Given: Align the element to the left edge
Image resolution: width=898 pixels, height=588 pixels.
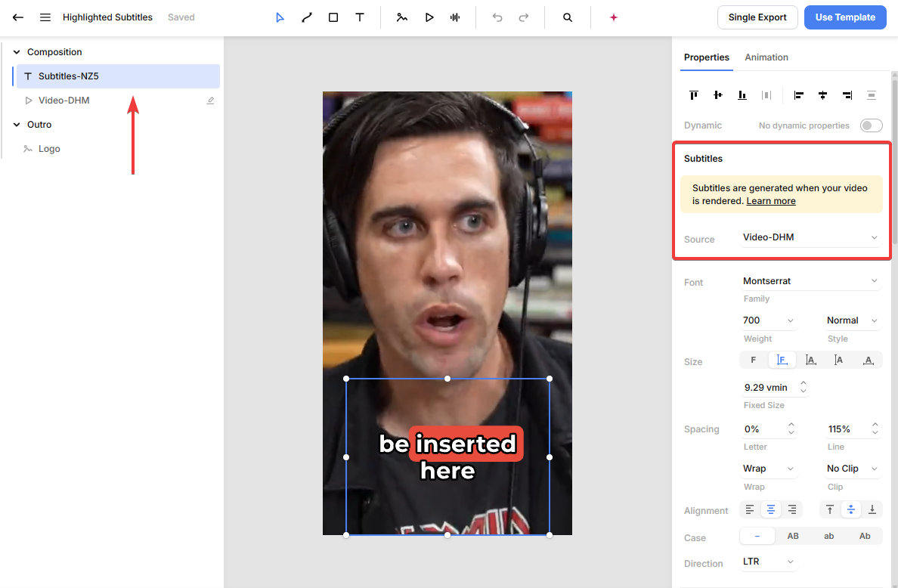Looking at the screenshot, I should [798, 95].
